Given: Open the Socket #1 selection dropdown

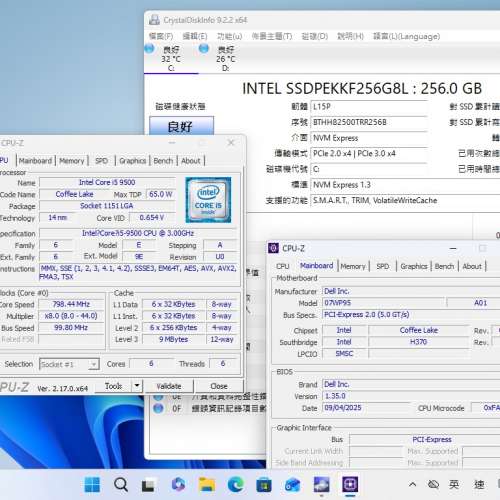Looking at the screenshot, I should (69, 364).
